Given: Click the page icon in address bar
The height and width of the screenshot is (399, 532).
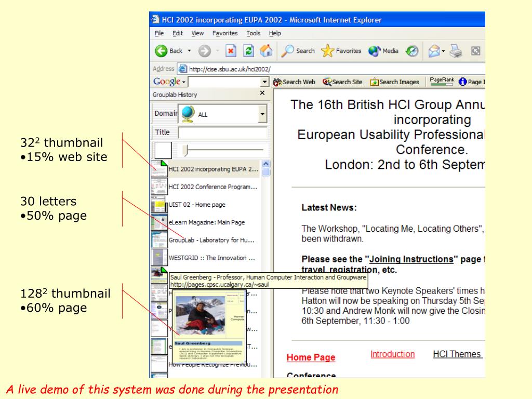Looking at the screenshot, I should (x=182, y=69).
